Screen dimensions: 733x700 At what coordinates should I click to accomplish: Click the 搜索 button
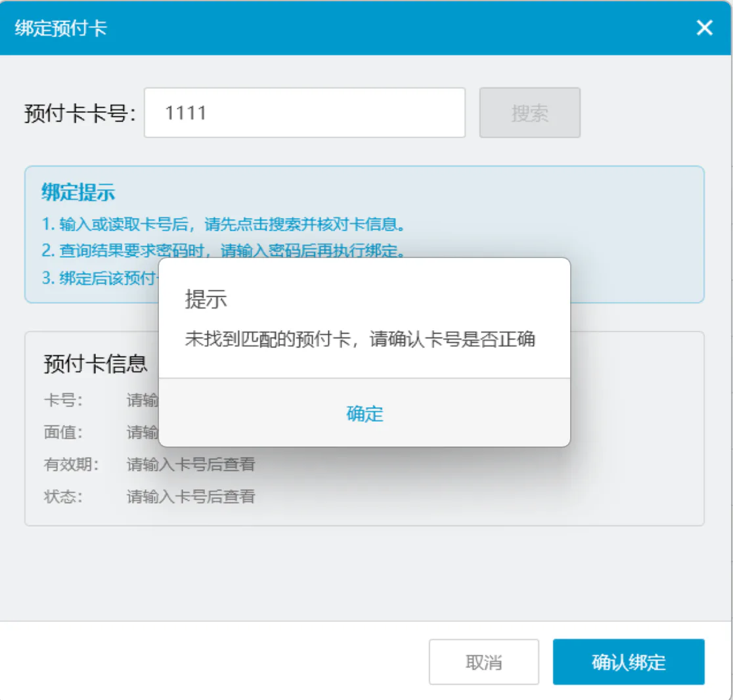coord(529,112)
